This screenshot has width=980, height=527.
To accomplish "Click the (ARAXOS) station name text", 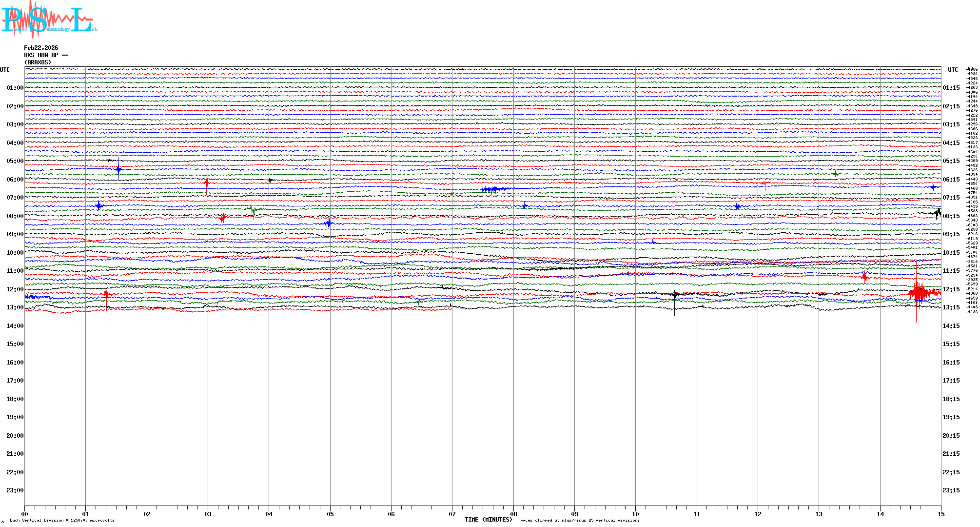I will [38, 62].
